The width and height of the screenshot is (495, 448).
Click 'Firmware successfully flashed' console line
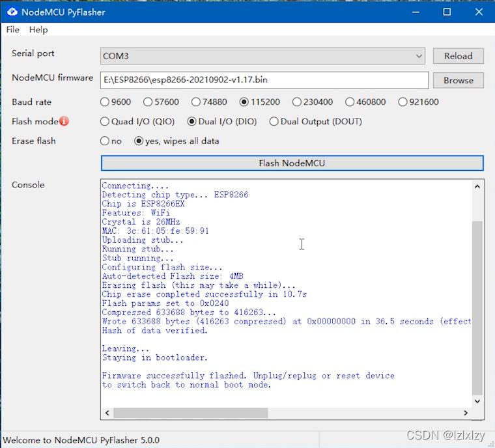tap(248, 376)
